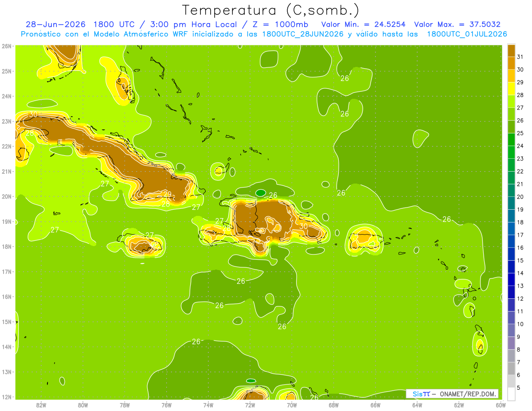Click the 26N latitude label

[6, 46]
